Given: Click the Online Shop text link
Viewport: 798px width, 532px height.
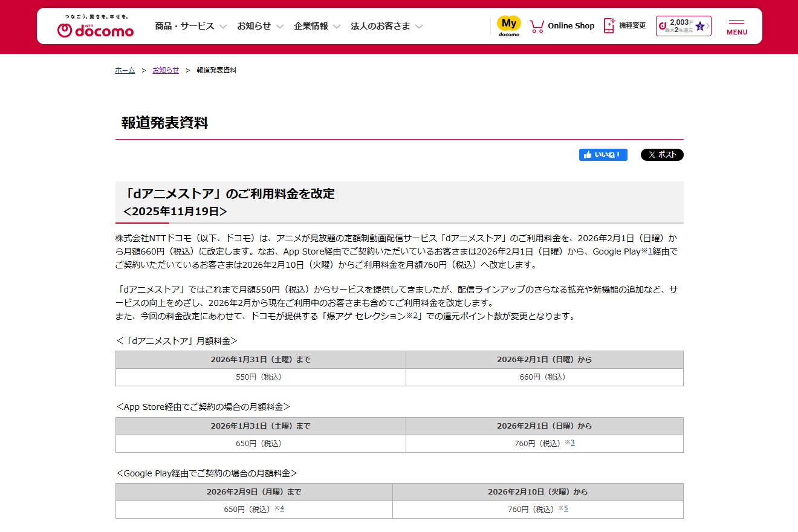Looking at the screenshot, I should [571, 26].
